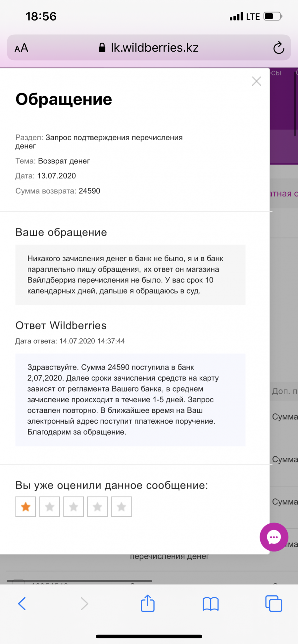Tap the home indicator bar at bottom

click(149, 636)
